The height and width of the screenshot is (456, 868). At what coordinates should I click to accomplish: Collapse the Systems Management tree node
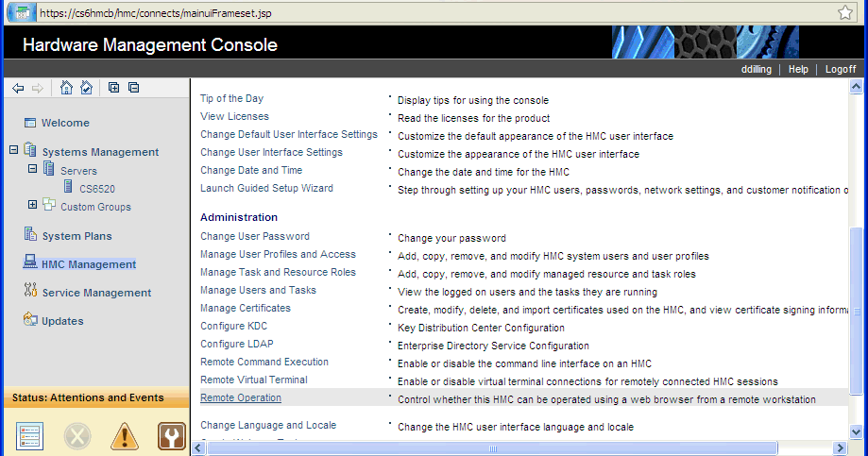14,150
